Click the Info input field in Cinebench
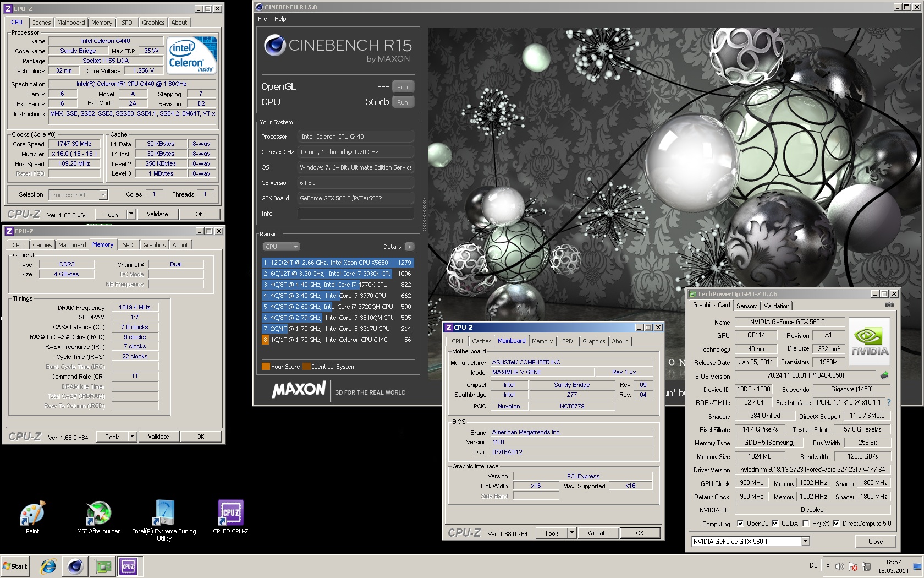Screen dimensions: 924x578 point(356,214)
